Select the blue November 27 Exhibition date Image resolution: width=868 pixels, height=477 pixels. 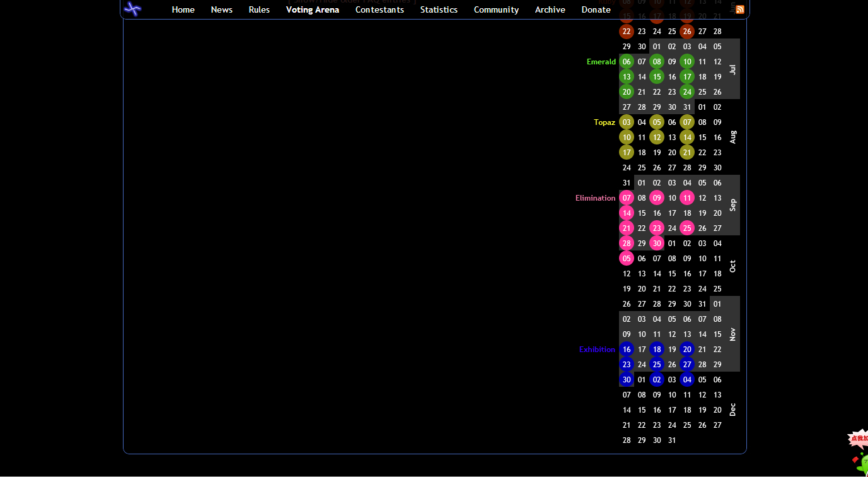pos(687,365)
